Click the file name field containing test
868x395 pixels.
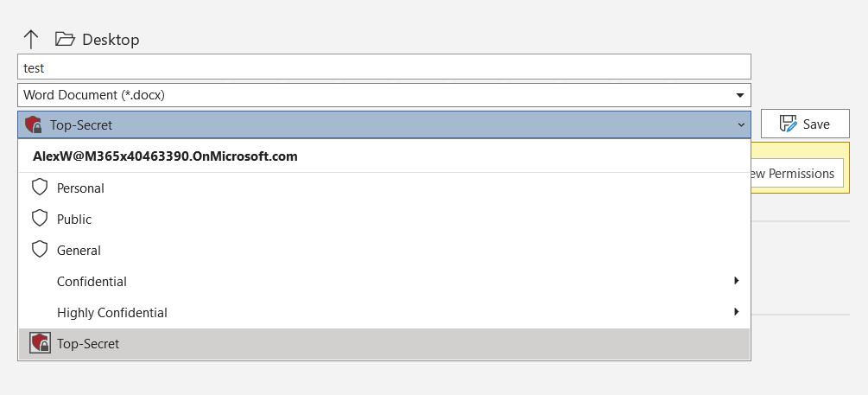click(x=384, y=67)
